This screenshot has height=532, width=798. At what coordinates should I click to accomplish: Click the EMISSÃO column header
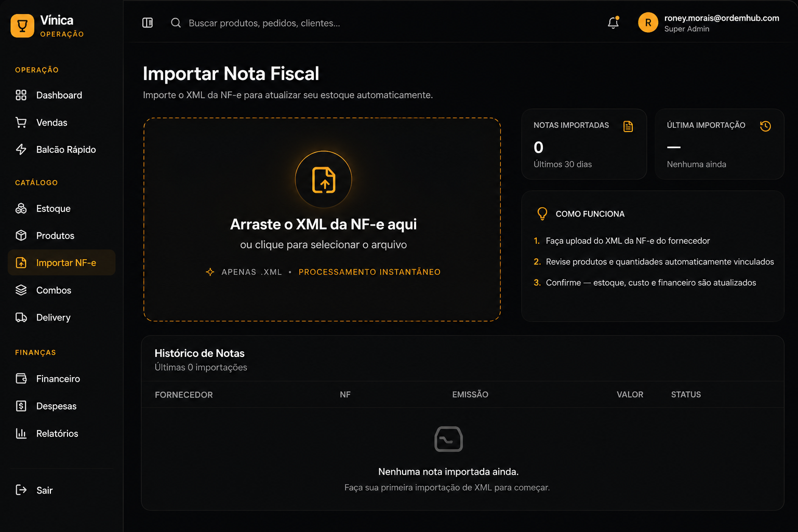470,395
